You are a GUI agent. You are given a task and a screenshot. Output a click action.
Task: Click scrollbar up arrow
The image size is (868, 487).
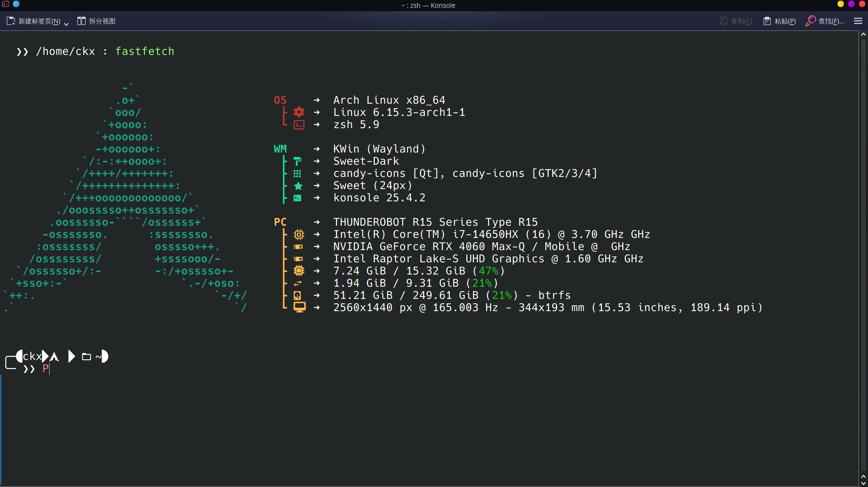(863, 35)
